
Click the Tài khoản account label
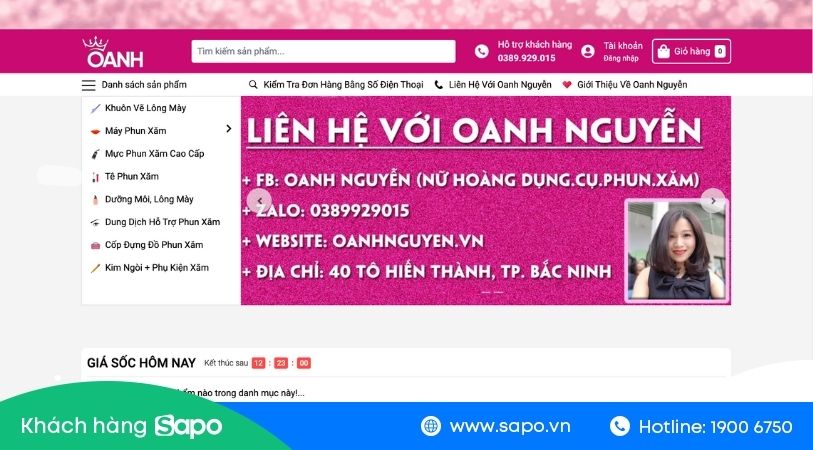click(x=623, y=46)
